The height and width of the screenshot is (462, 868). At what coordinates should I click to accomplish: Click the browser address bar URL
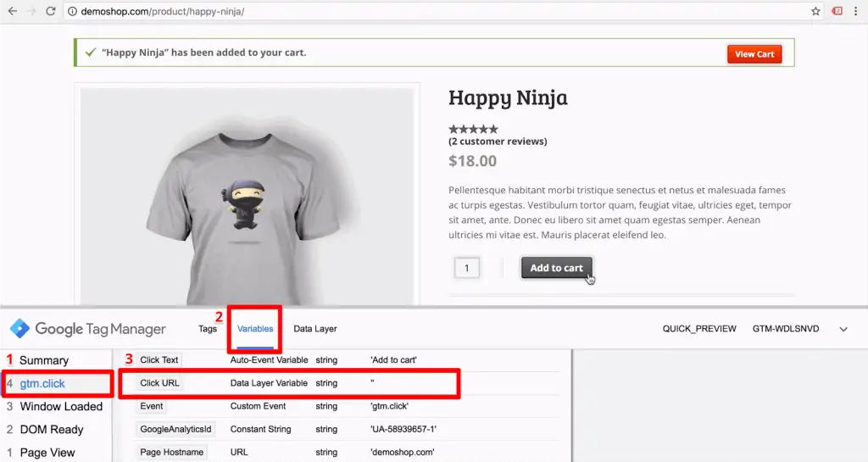(162, 11)
